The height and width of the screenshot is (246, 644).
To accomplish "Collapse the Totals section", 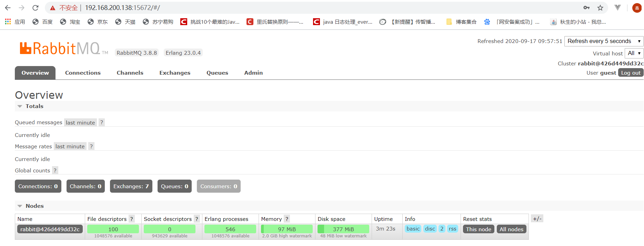I will click(20, 106).
